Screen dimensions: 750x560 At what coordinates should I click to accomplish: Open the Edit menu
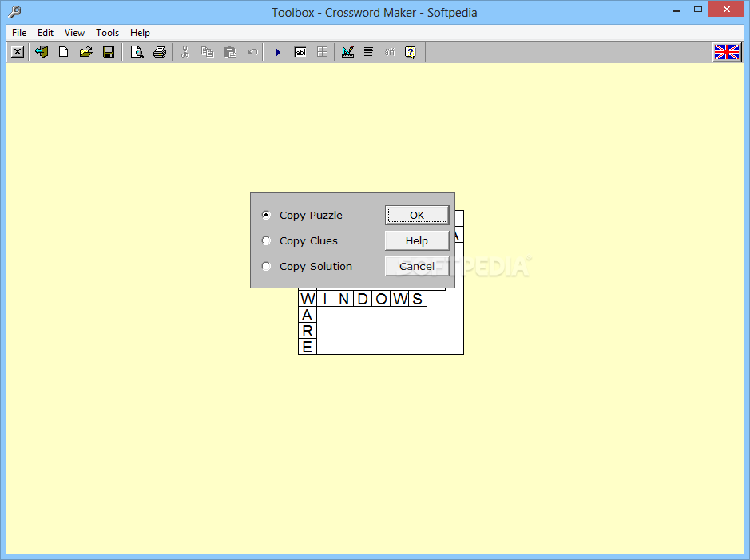coord(46,33)
